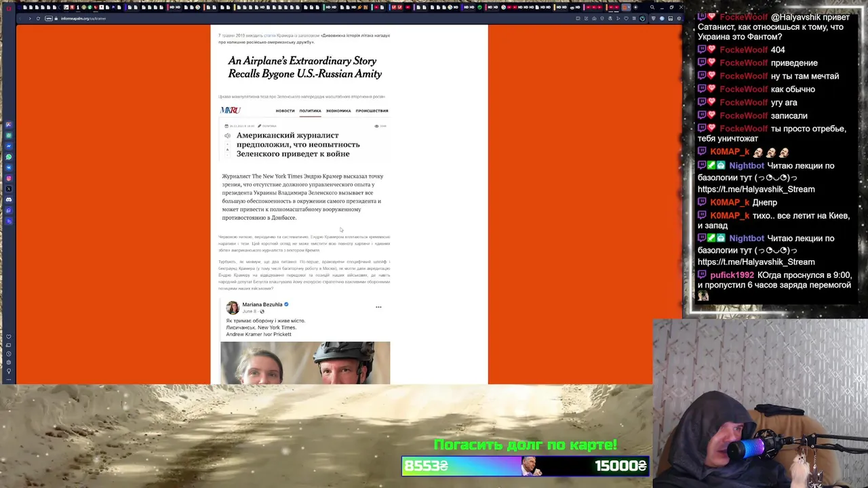The height and width of the screenshot is (488, 868).
Task: Select the ПРОИСШЕСТВИЯ menu item
Action: point(372,110)
